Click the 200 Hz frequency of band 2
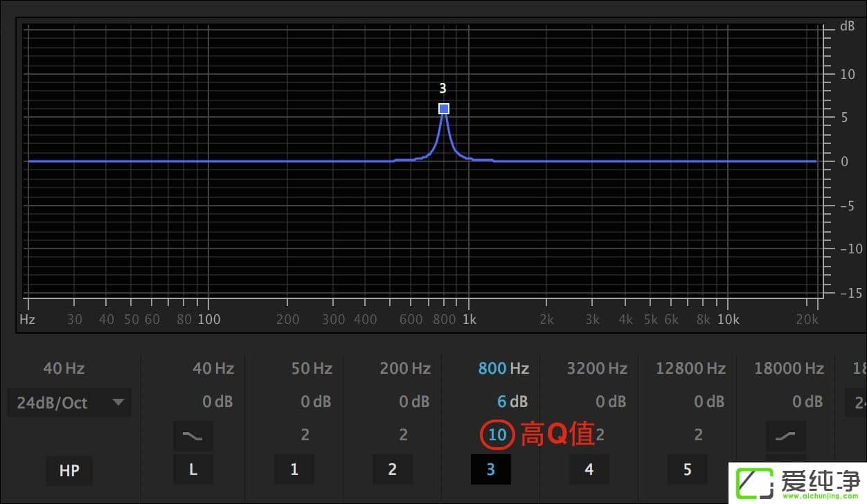The width and height of the screenshot is (867, 504). [x=405, y=368]
